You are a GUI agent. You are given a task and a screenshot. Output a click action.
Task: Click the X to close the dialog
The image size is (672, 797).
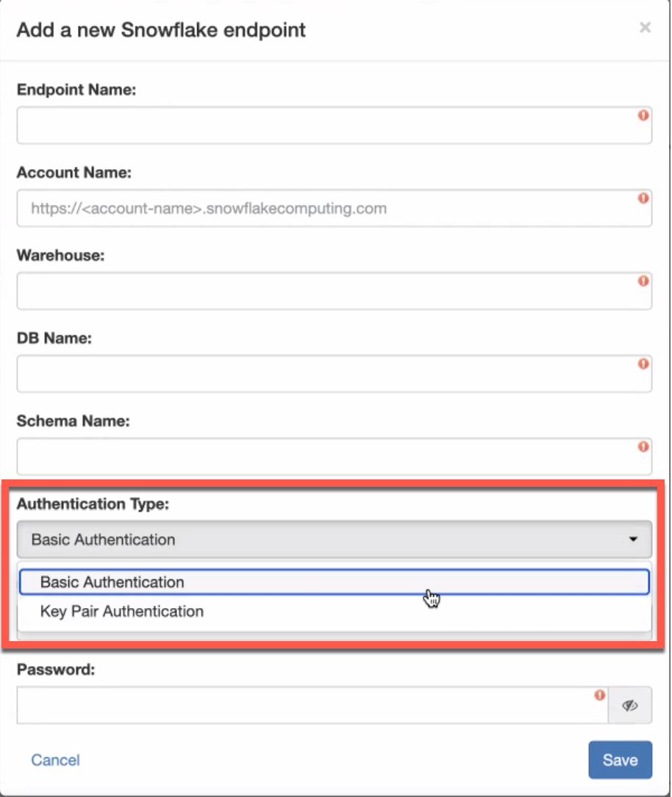point(645,28)
